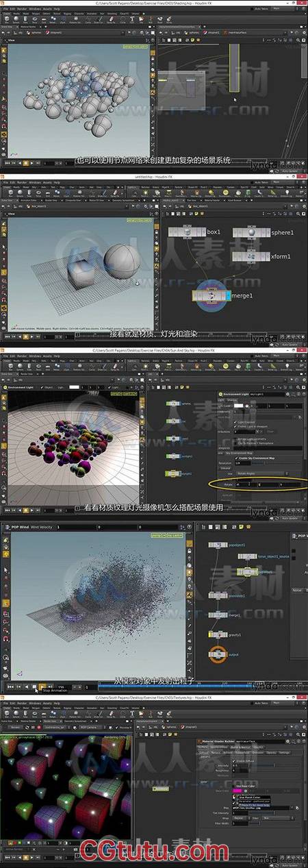Select the box1 node in network

pyautogui.click(x=187, y=232)
